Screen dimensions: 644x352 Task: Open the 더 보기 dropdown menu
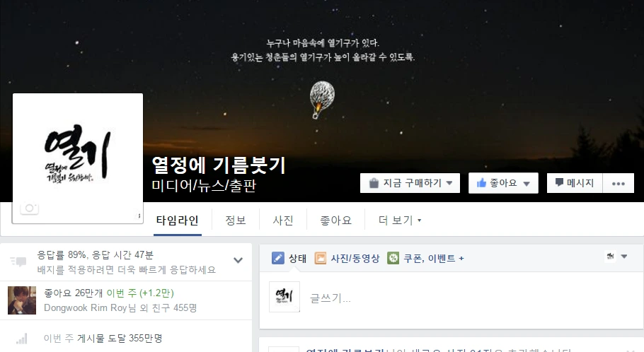[400, 221]
